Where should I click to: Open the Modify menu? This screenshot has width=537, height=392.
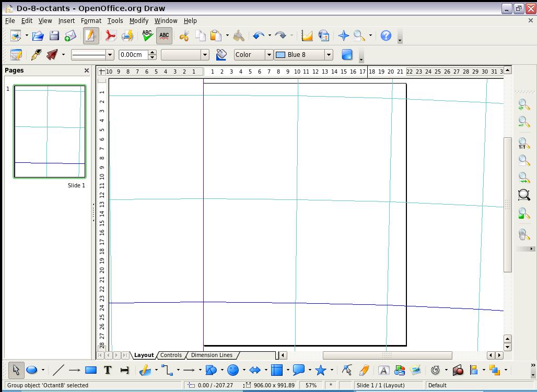click(139, 21)
